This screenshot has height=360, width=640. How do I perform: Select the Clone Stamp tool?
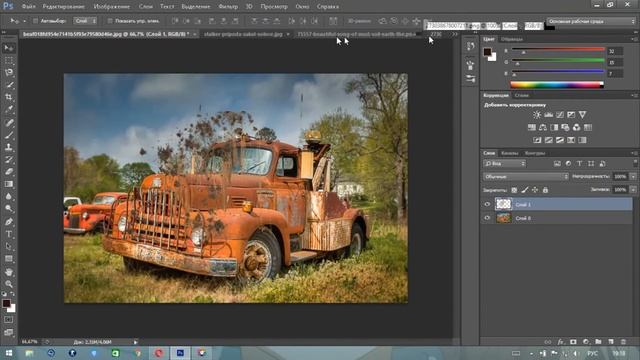(x=9, y=147)
